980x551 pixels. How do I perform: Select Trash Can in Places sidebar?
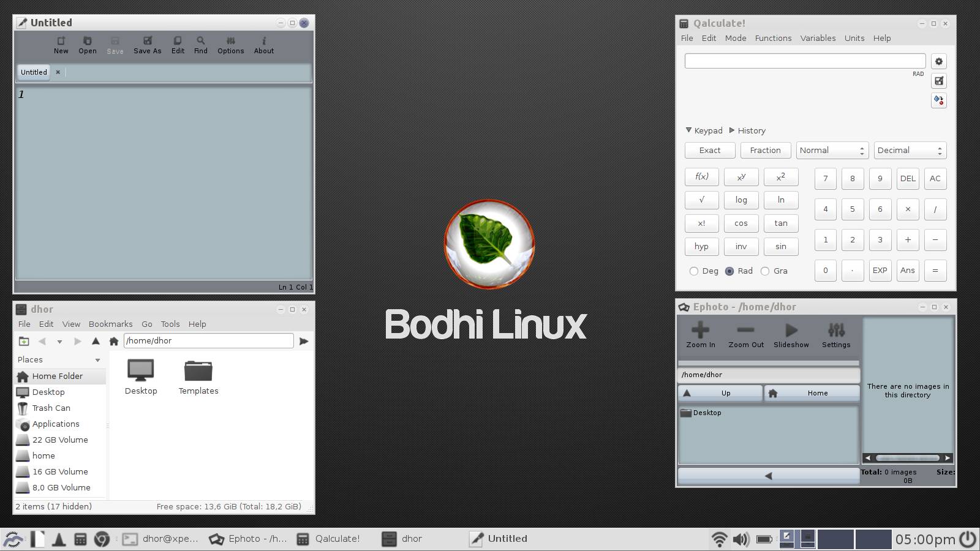click(59, 408)
